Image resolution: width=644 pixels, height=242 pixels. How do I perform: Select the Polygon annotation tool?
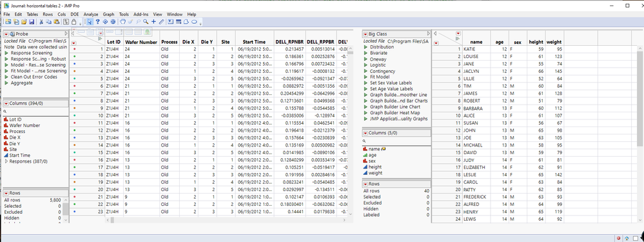[186, 22]
